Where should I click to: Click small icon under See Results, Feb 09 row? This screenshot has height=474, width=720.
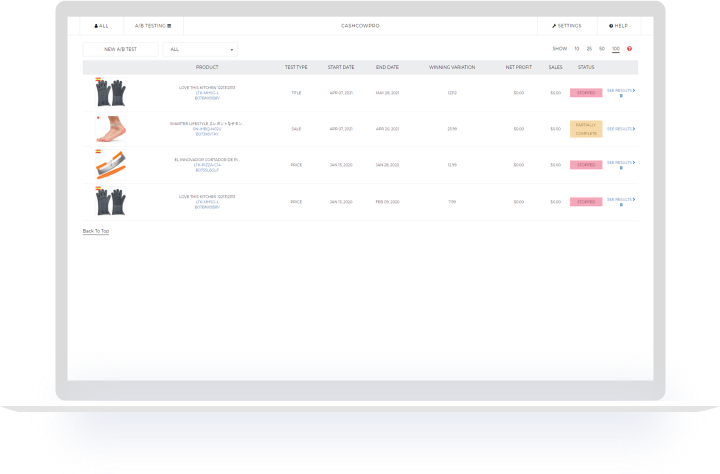tap(621, 205)
